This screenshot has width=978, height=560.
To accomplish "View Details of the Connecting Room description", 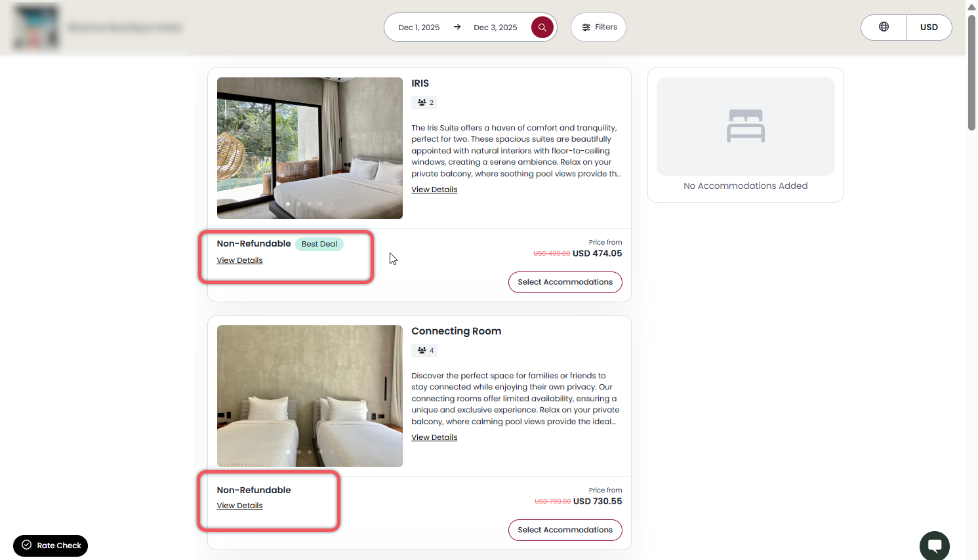I will point(434,437).
